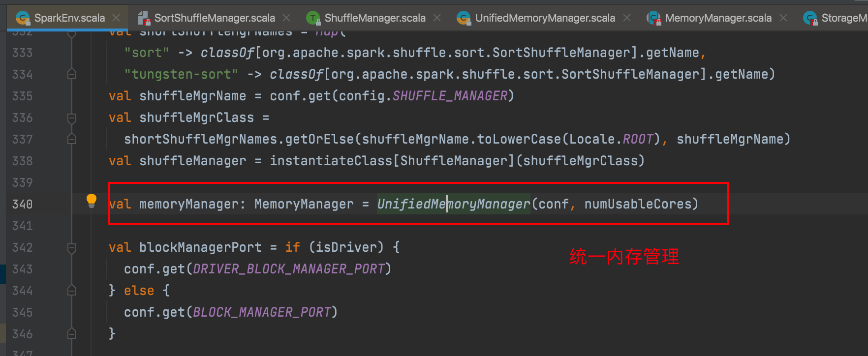This screenshot has height=356, width=868.
Task: Collapse the fold end marker at line 334
Action: coord(72,74)
